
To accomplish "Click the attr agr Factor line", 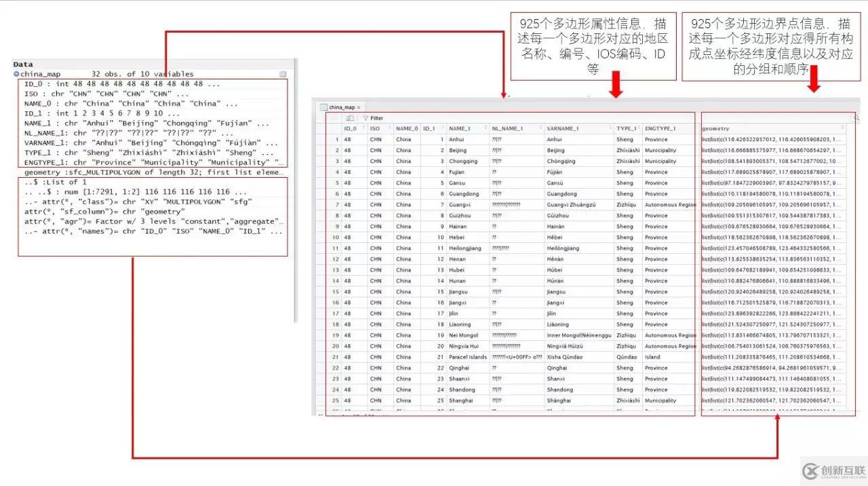I will pyautogui.click(x=153, y=221).
